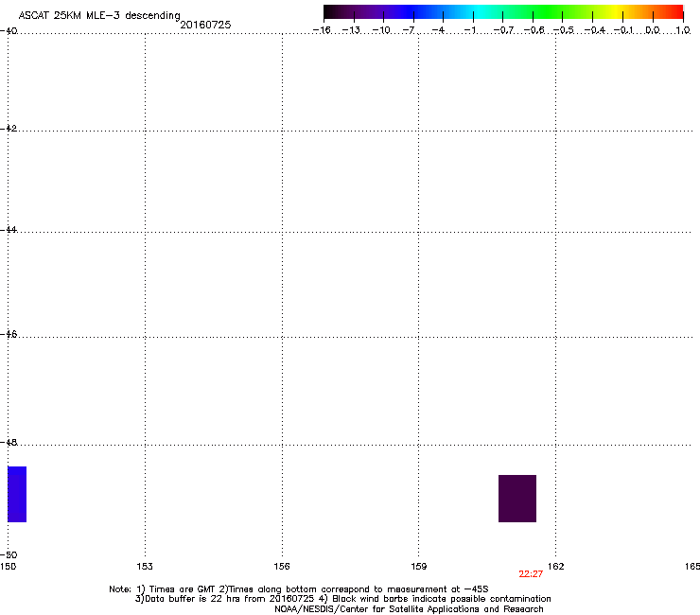Click the colorbar label -0.7
The width and height of the screenshot is (700, 615).
point(503,30)
